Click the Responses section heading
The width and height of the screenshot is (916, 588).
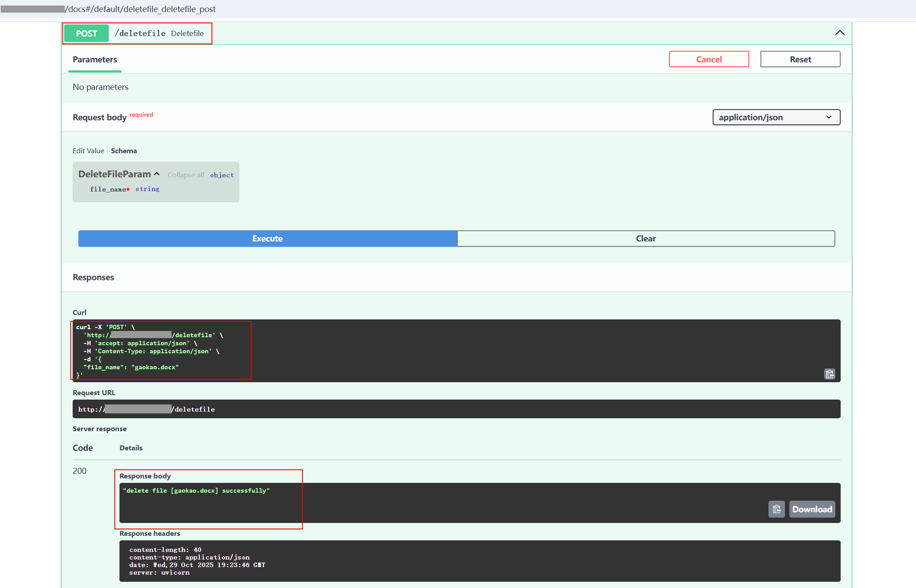pyautogui.click(x=93, y=277)
